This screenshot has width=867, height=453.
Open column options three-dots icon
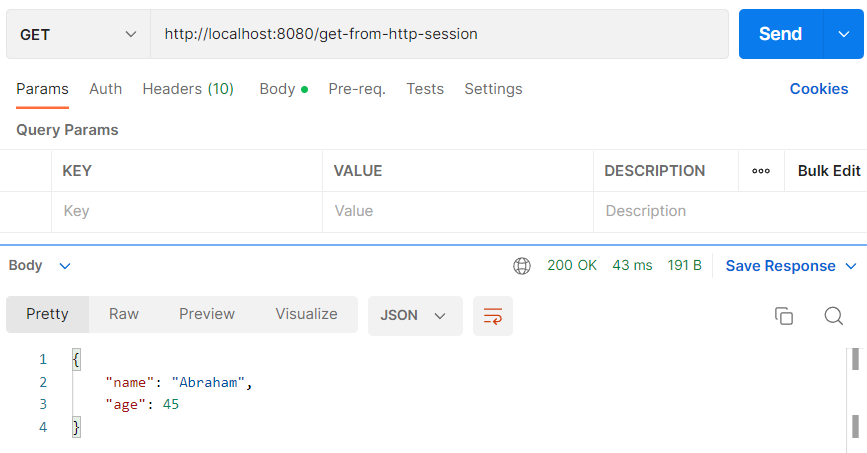coord(761,171)
